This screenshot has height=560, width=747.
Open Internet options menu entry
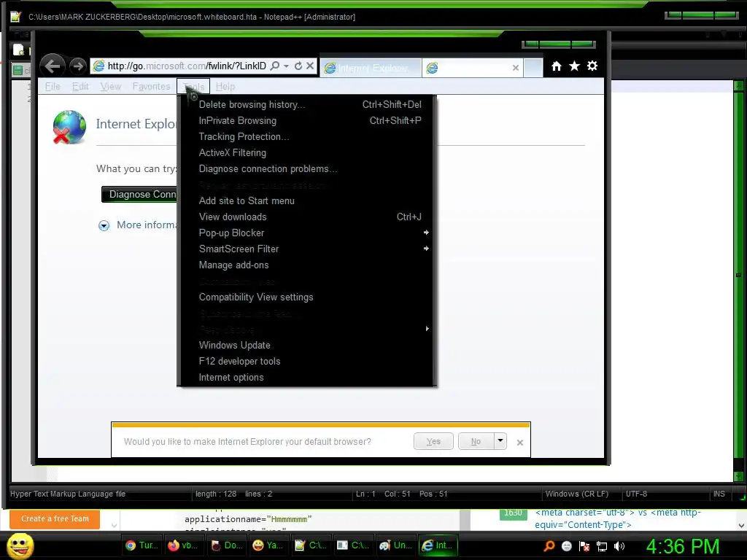[x=307, y=378]
